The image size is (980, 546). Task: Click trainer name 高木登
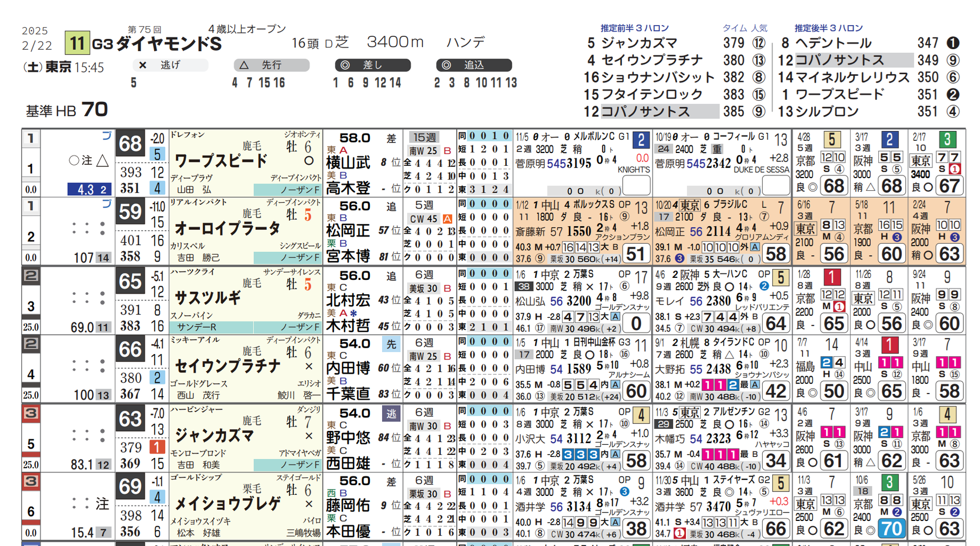tap(348, 188)
